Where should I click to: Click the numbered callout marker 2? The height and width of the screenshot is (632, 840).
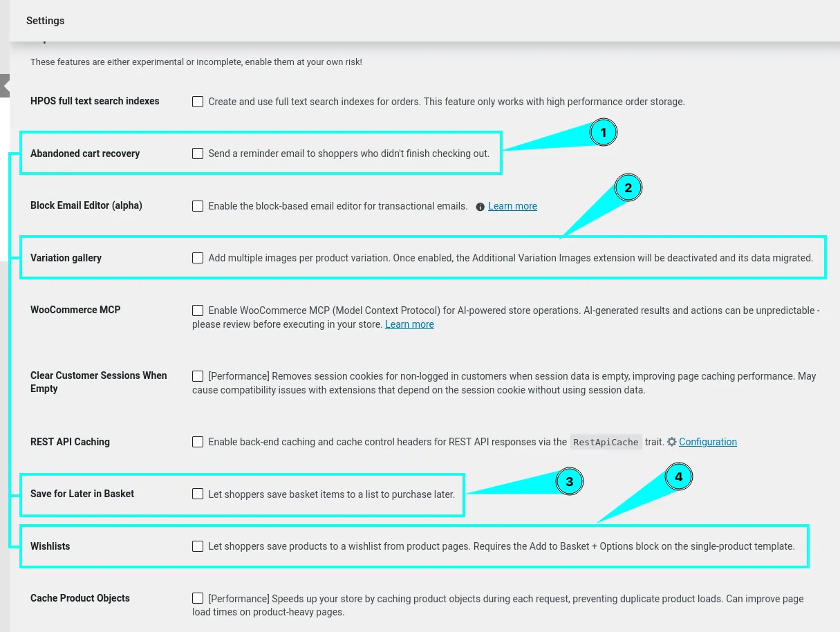(628, 187)
